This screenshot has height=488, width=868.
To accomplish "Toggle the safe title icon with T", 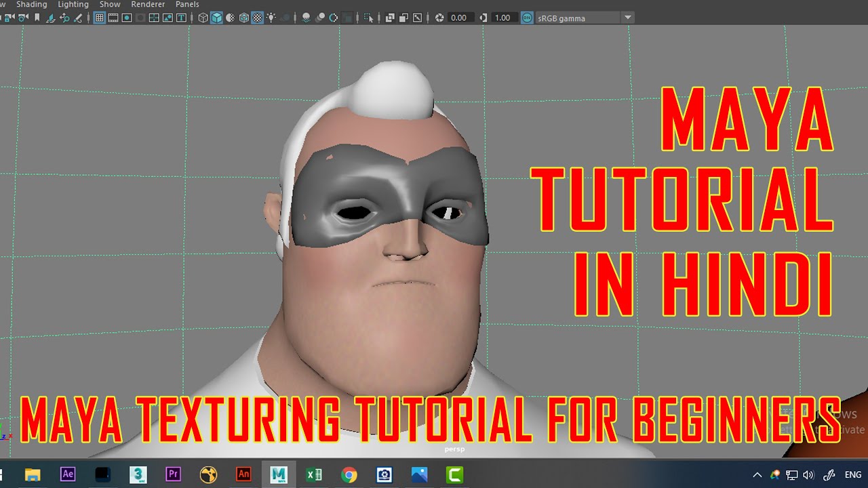I will click(x=181, y=18).
